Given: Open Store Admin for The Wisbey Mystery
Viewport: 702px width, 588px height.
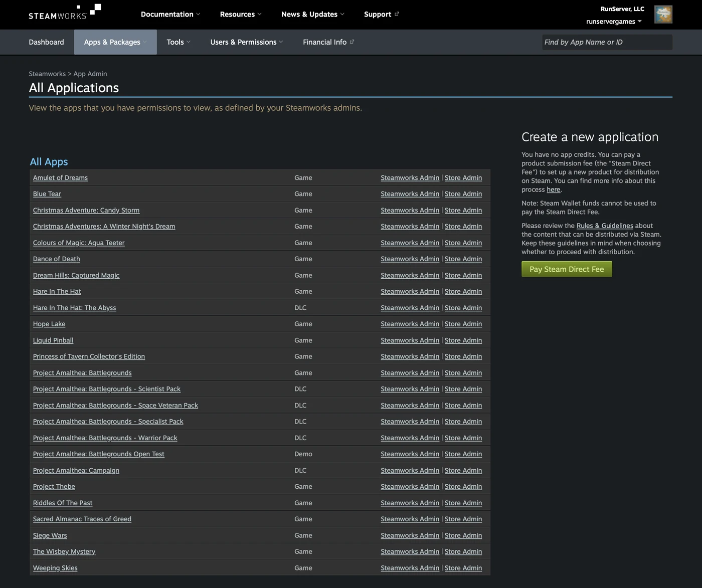Looking at the screenshot, I should point(463,551).
